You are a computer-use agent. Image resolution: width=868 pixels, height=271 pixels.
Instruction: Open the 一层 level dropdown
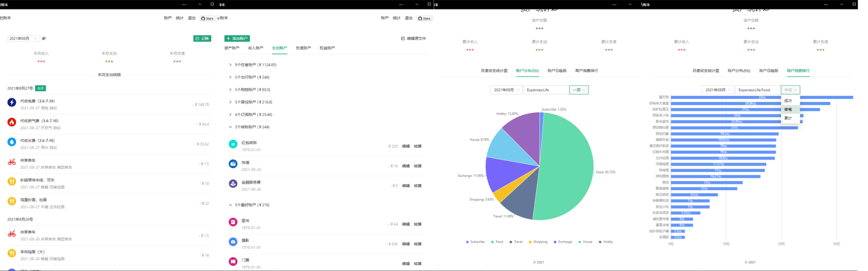[579, 90]
